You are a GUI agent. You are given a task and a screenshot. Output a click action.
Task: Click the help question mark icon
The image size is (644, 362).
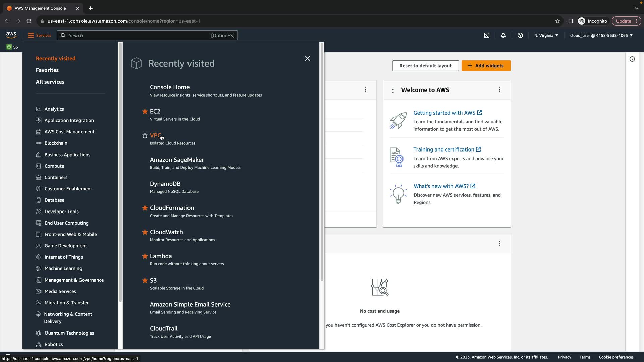coord(520,35)
